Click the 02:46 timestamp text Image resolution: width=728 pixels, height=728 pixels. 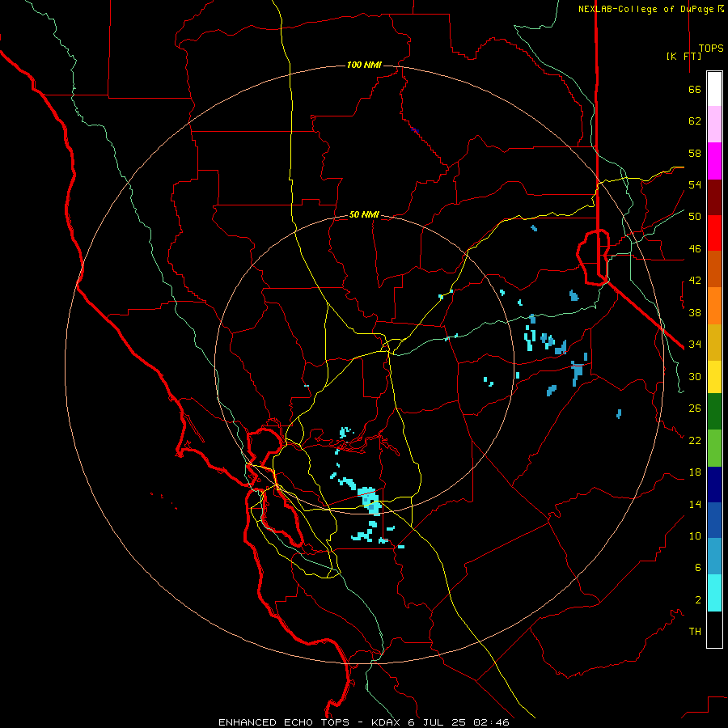pyautogui.click(x=491, y=722)
